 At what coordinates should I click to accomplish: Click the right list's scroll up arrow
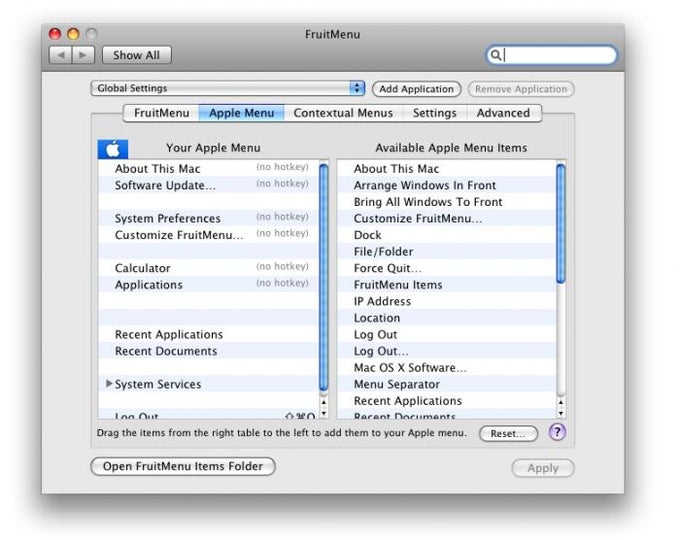561,403
